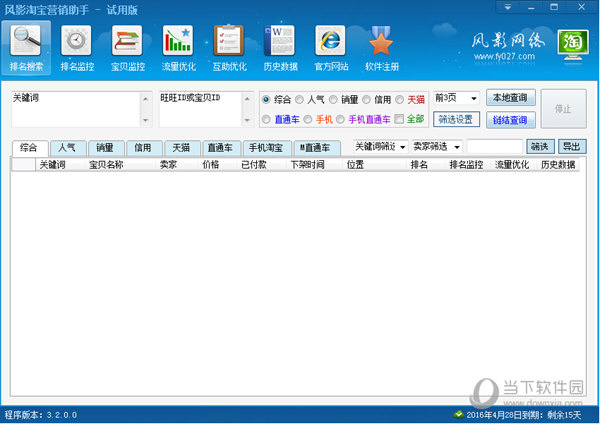The height and width of the screenshot is (424, 600).
Task: Click 旺旺ID box scroll up arrow
Action: click(247, 99)
